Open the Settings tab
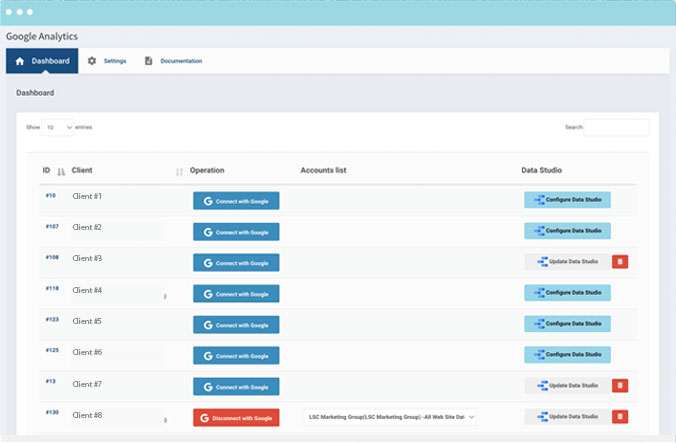Viewport: 676px width, 443px height. pos(107,61)
